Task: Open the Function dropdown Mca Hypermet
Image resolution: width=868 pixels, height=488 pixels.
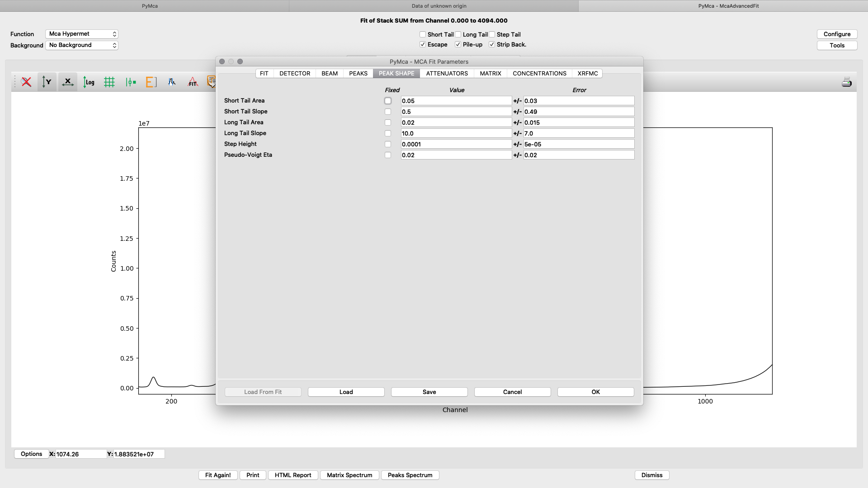Action: 82,34
